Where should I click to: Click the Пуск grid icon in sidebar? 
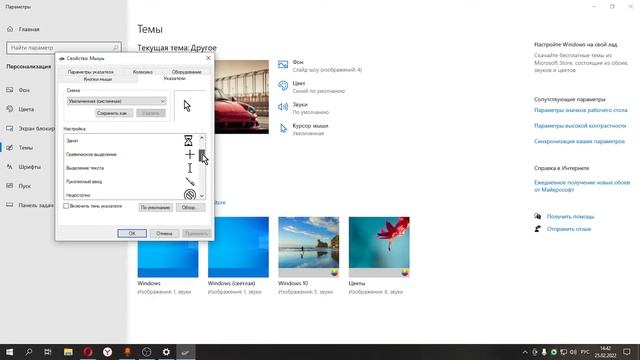(10, 186)
